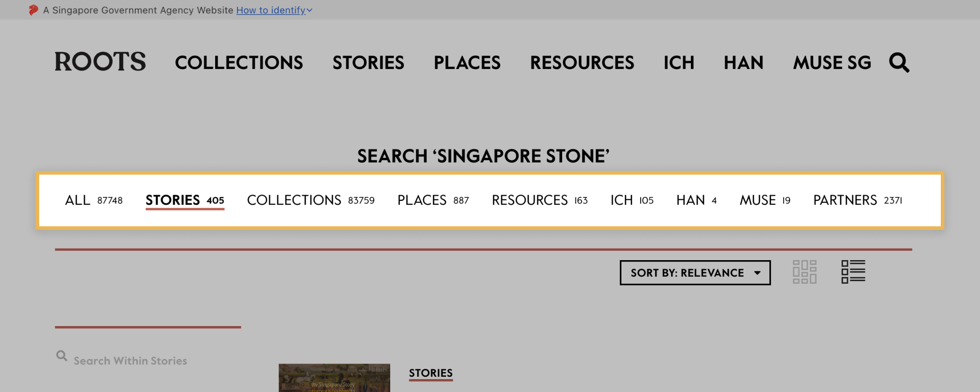Switch to list view layout

pos(853,272)
